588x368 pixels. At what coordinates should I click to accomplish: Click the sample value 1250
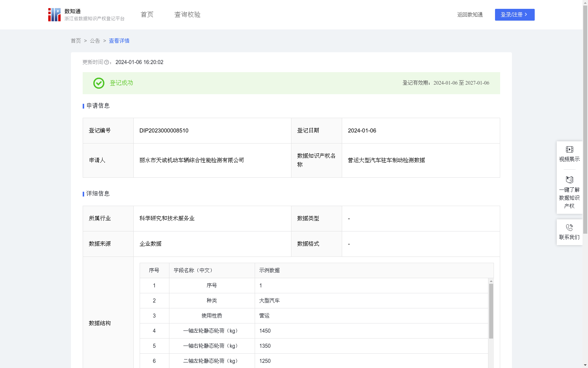pos(265,361)
